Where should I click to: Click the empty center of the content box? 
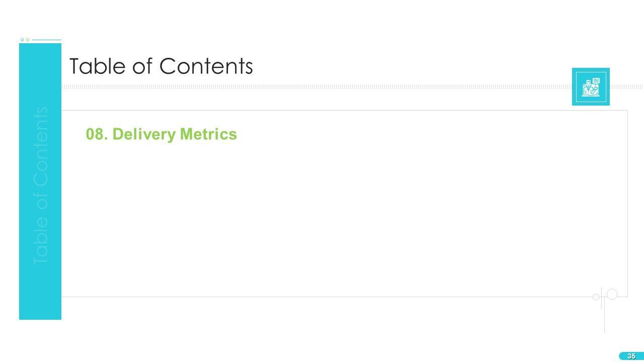(344, 211)
